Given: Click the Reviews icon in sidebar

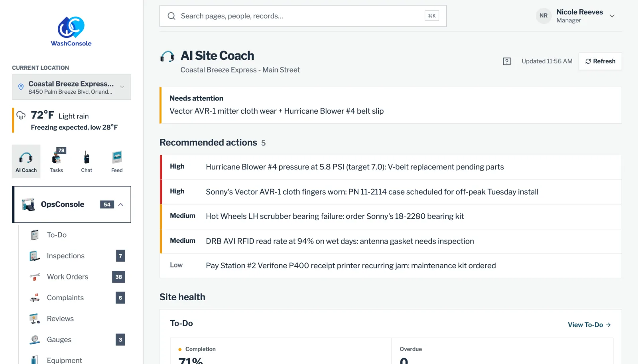Looking at the screenshot, I should coord(35,319).
